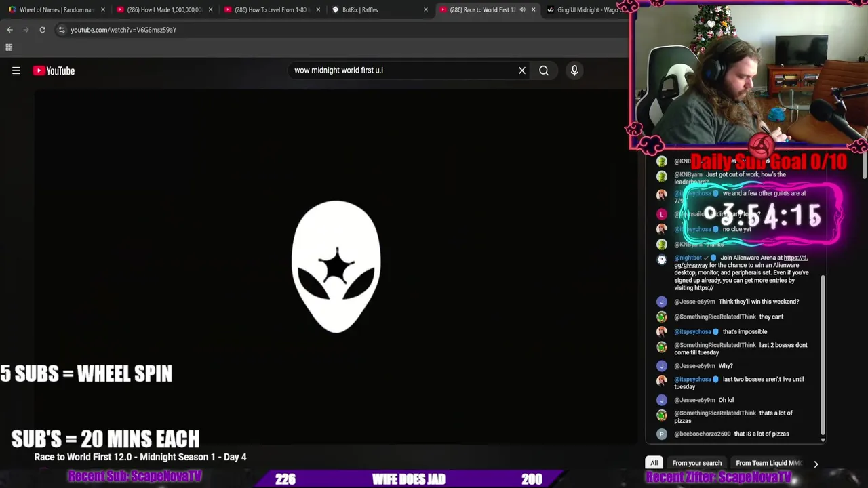Viewport: 868px width, 488px height.
Task: Mute the Race to World First tab
Action: tap(522, 9)
